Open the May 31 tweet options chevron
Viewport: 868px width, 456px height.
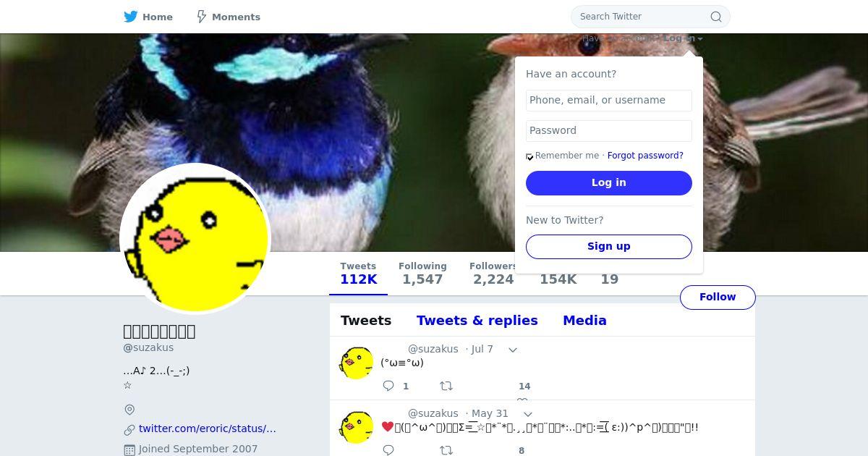point(528,414)
